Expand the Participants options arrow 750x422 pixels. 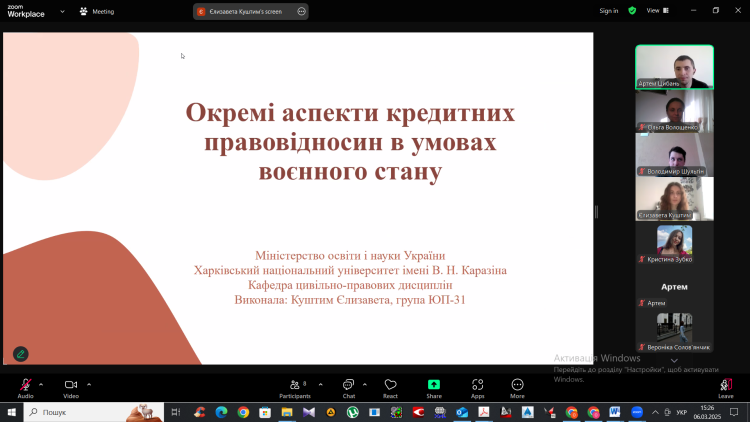(x=320, y=384)
